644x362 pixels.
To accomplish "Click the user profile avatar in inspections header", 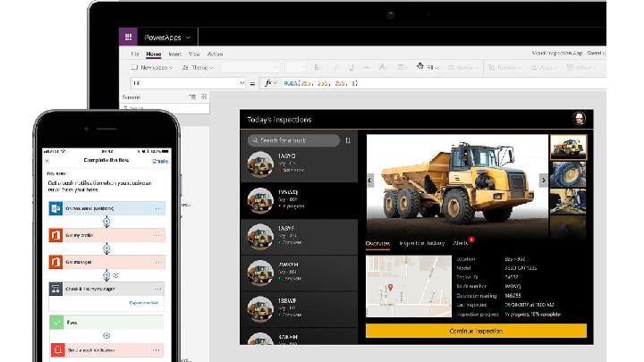I will pyautogui.click(x=579, y=119).
